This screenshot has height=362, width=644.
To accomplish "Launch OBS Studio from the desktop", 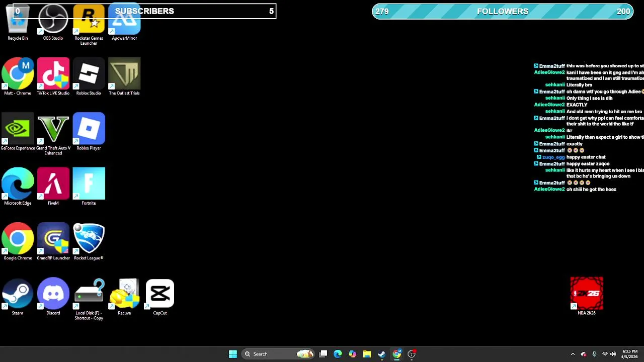I will (53, 23).
